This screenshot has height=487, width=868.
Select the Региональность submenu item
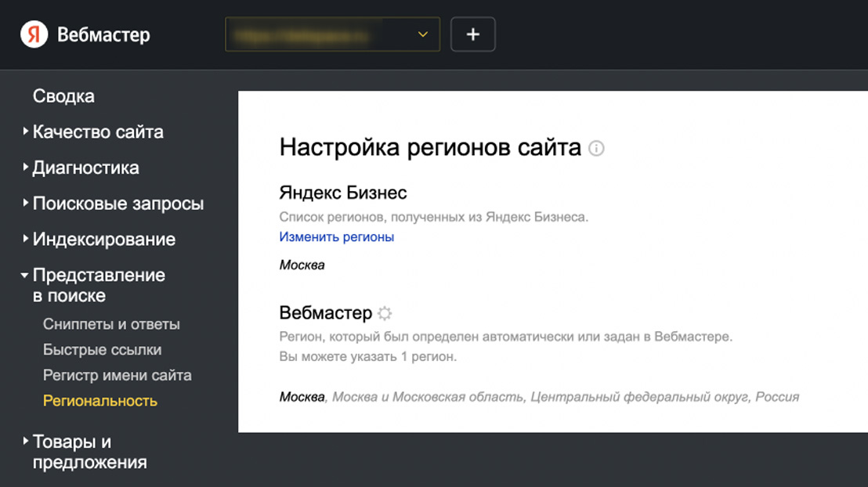pyautogui.click(x=100, y=401)
